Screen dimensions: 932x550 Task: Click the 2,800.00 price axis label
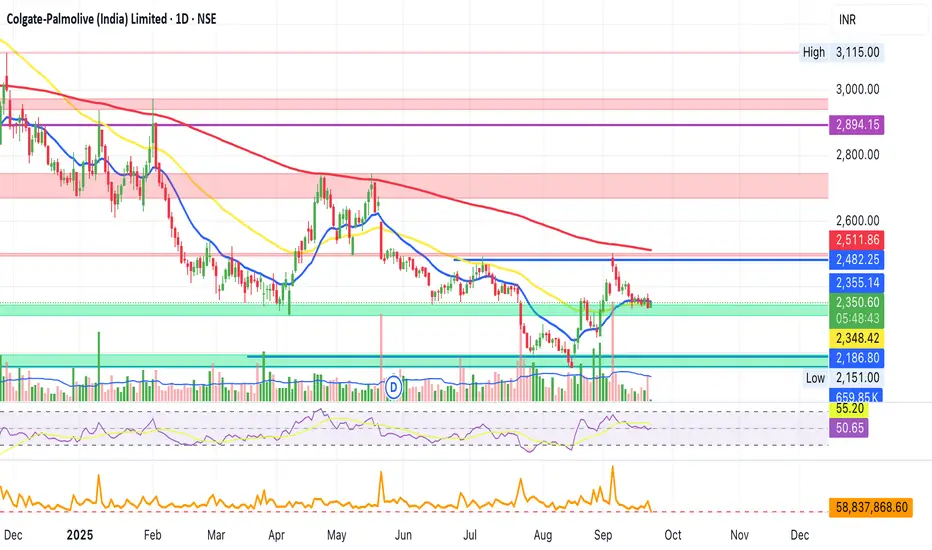pos(857,155)
